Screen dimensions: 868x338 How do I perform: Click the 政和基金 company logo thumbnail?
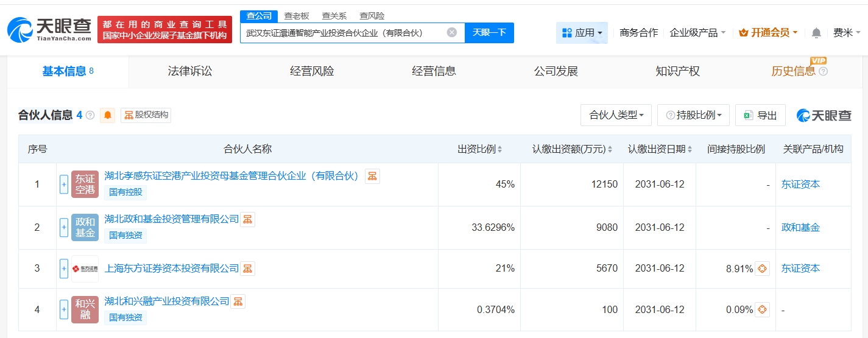pos(85,228)
